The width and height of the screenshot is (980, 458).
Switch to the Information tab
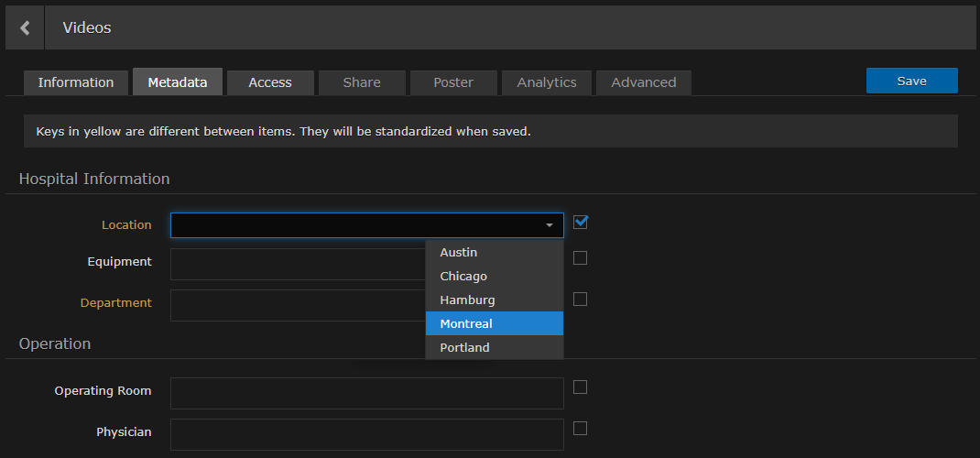pyautogui.click(x=76, y=82)
